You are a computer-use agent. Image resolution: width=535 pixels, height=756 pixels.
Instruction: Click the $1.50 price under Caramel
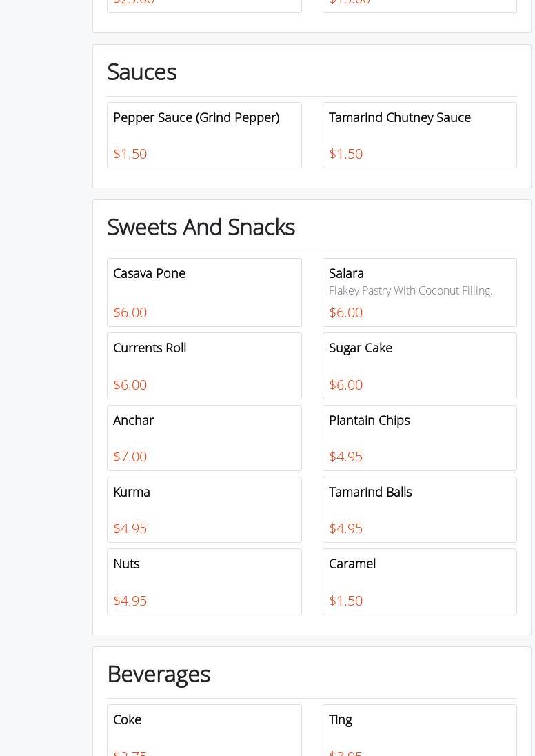345,601
